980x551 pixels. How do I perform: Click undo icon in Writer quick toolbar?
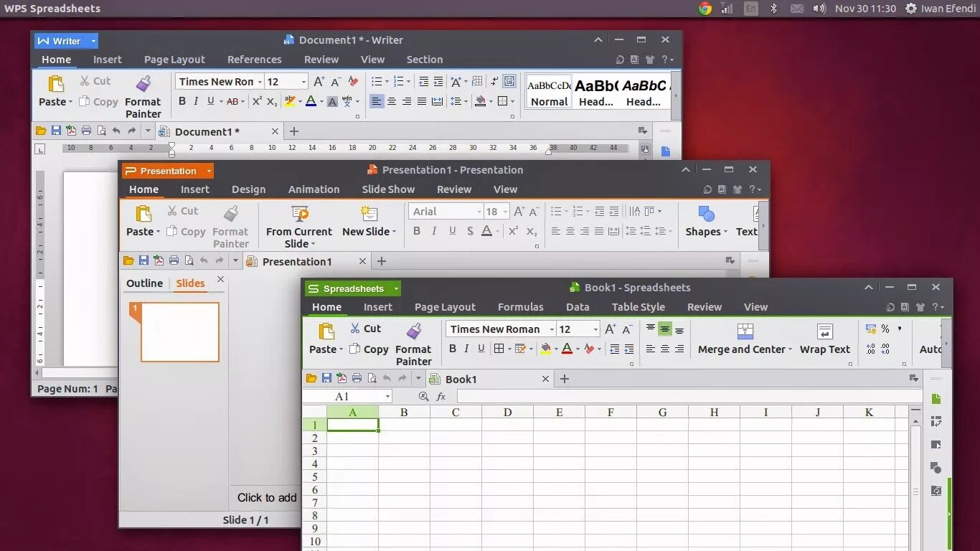point(116,131)
